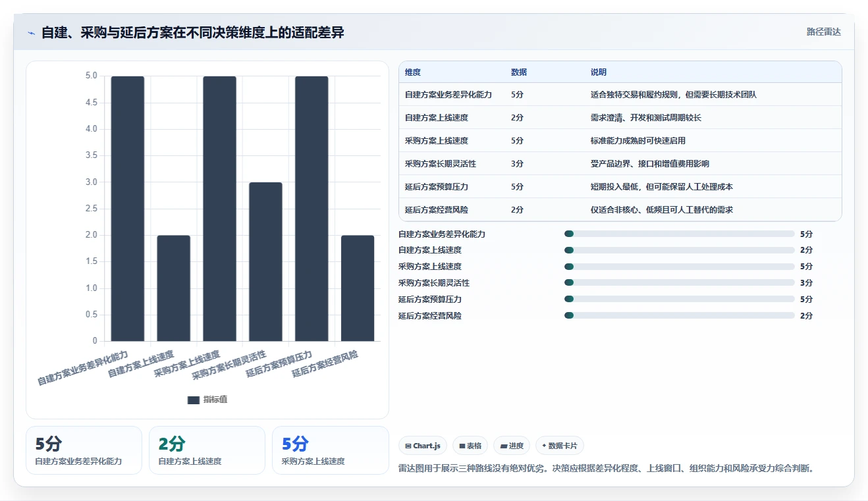Click the 自建方案上线速度 bar in chart
The width and height of the screenshot is (868, 501).
coord(174,288)
